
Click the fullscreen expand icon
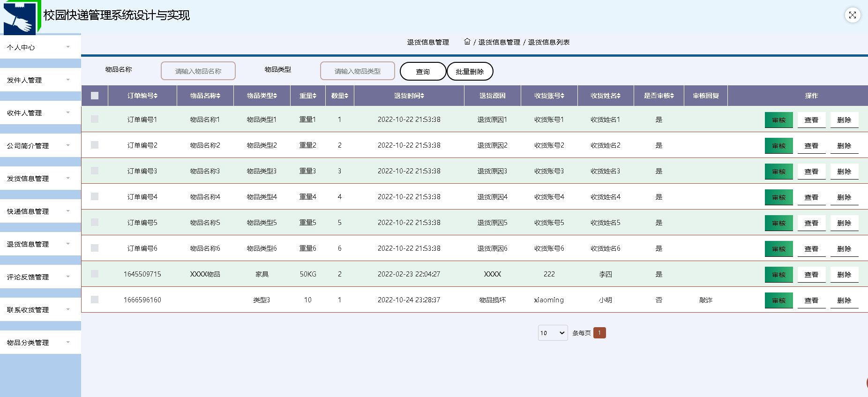(x=853, y=15)
